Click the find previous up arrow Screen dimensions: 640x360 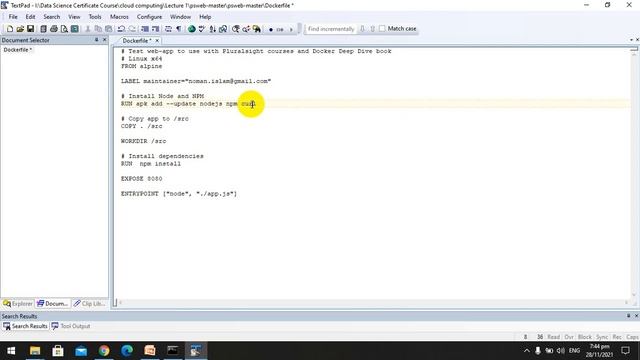coord(372,29)
